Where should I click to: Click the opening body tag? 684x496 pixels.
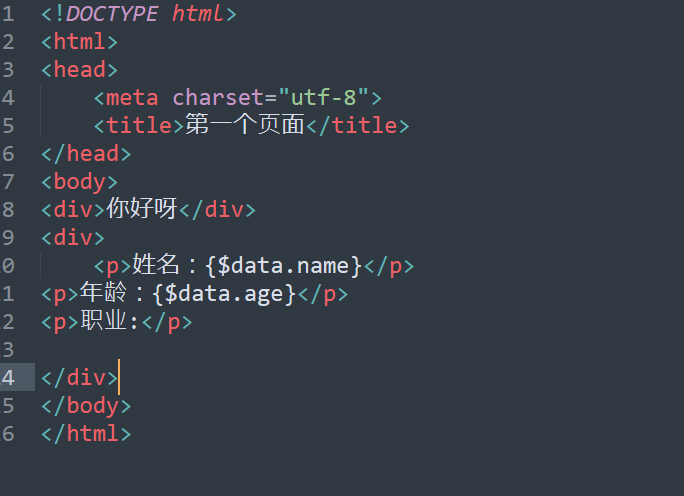pos(79,181)
